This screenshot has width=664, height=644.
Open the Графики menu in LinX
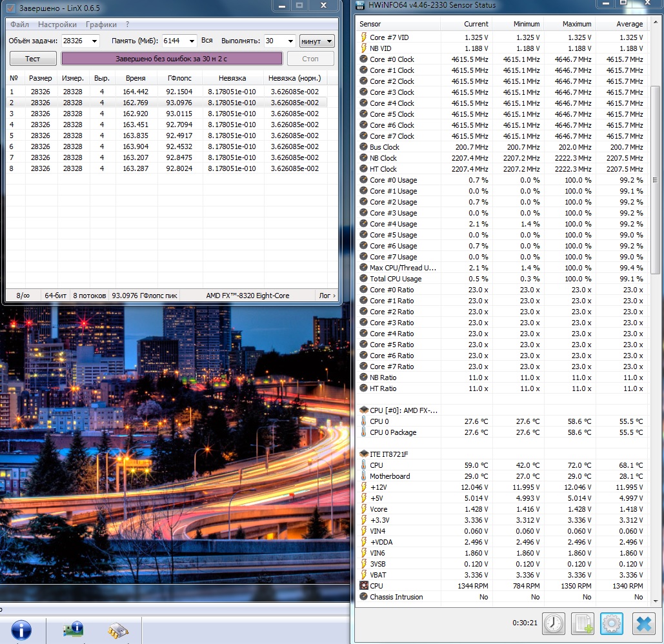click(x=101, y=25)
